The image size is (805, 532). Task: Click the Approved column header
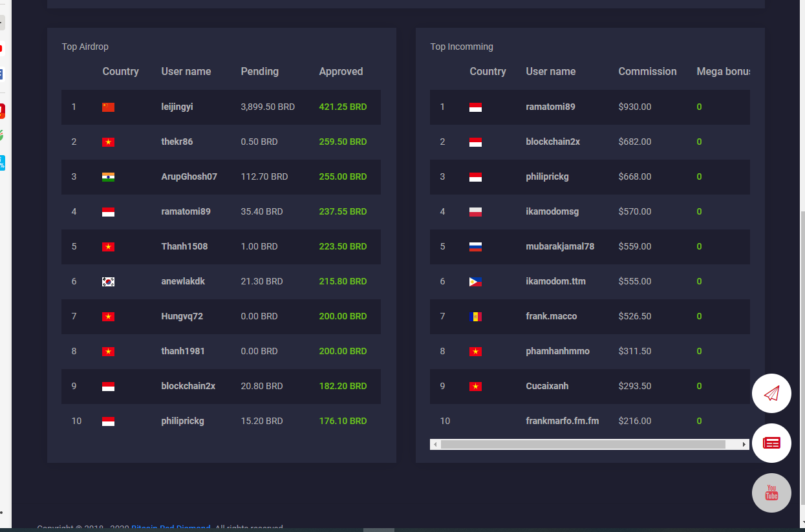point(341,72)
